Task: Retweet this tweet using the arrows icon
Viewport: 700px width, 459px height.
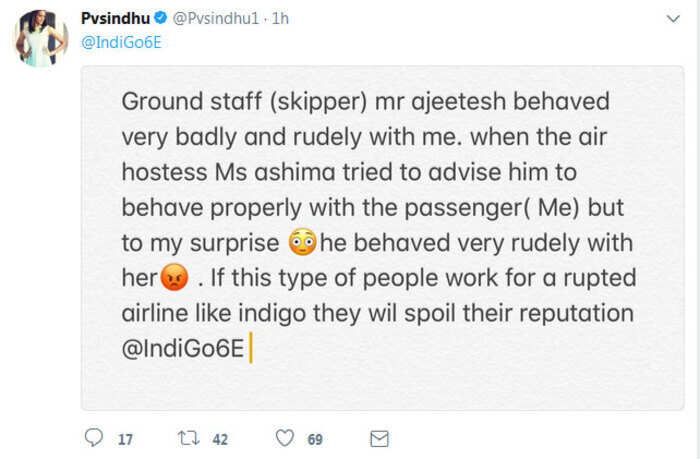Action: (x=188, y=438)
